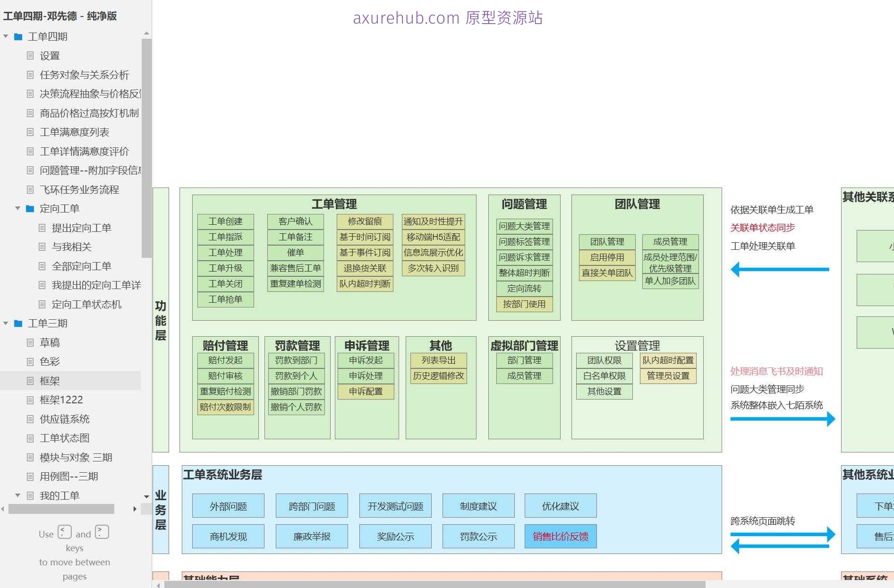Select the 框架1222 page
This screenshot has width=894, height=588.
[61, 400]
